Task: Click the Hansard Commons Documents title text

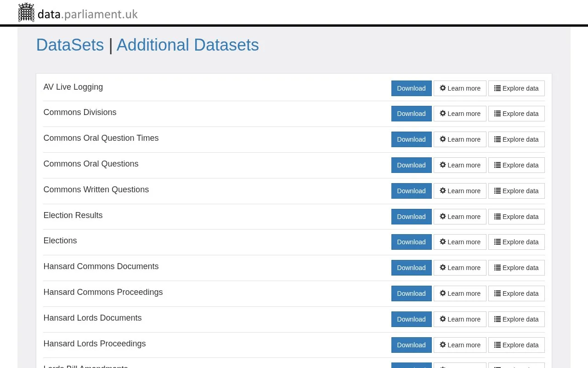Action: (x=101, y=267)
